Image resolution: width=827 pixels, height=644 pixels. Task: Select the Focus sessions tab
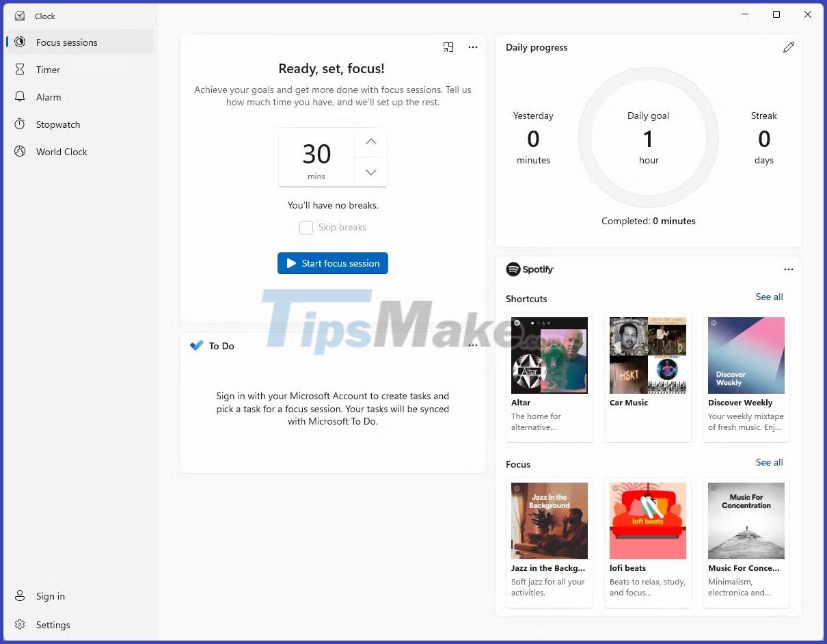pyautogui.click(x=66, y=42)
